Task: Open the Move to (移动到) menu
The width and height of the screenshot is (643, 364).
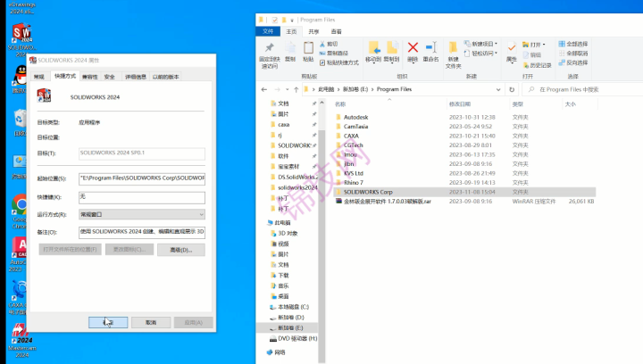Action: pyautogui.click(x=373, y=52)
